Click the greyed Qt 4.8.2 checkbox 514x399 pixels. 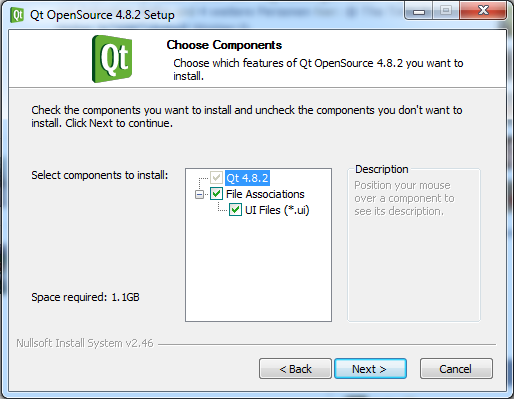(216, 178)
